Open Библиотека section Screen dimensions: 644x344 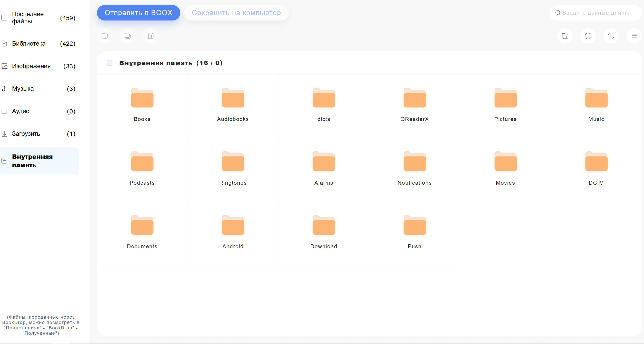pyautogui.click(x=29, y=44)
